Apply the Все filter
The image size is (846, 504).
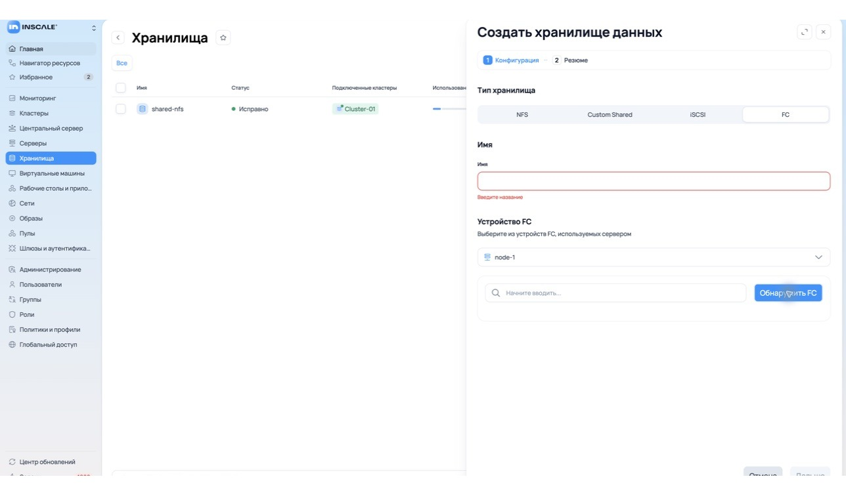pyautogui.click(x=122, y=63)
